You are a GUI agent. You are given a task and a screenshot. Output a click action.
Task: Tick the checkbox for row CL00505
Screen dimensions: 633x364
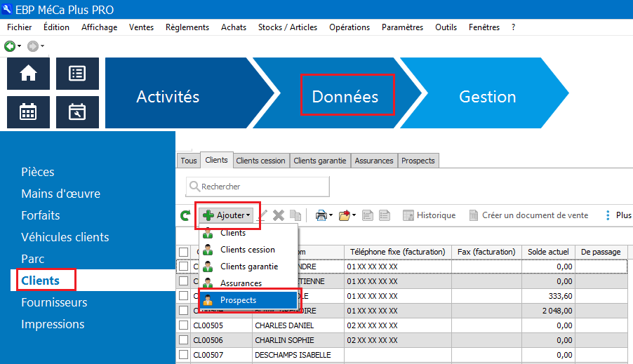[x=184, y=325]
